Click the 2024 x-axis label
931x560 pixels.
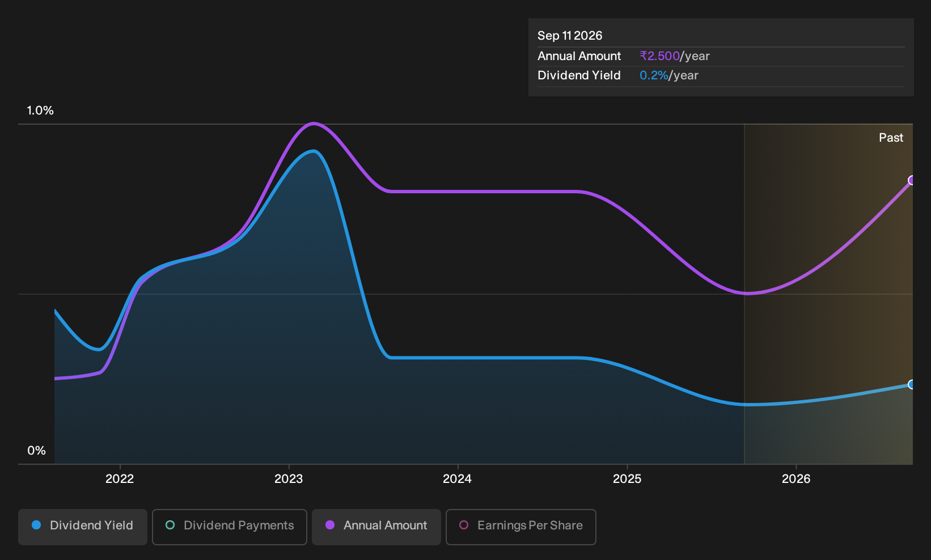457,479
